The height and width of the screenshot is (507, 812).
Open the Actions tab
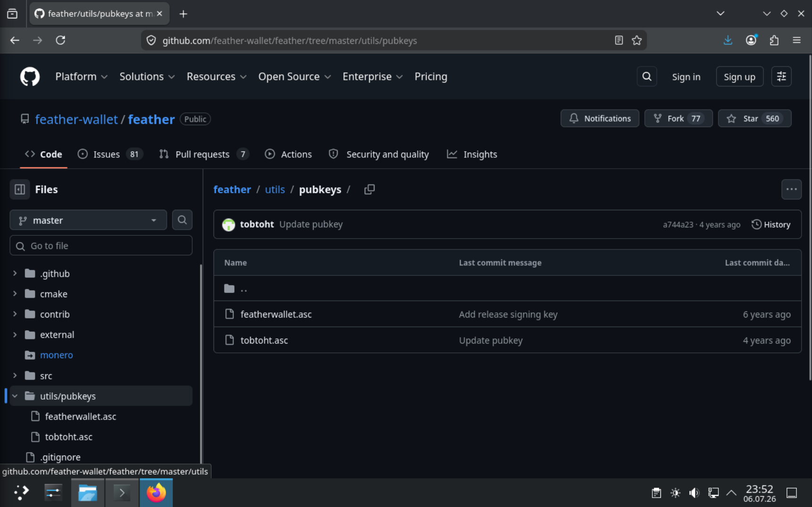pyautogui.click(x=288, y=155)
